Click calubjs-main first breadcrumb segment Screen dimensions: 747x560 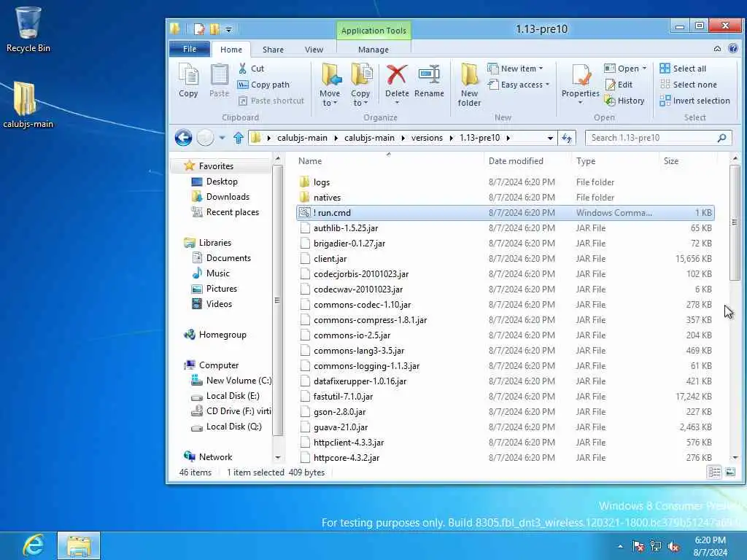pyautogui.click(x=302, y=138)
